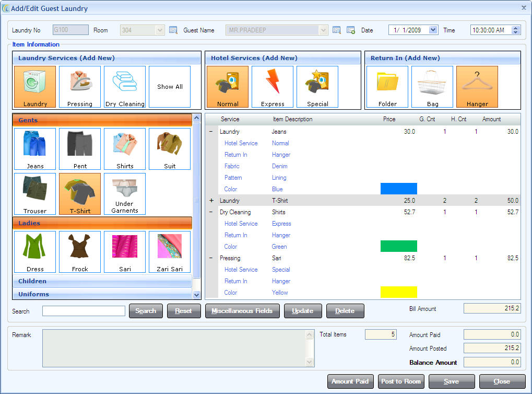532x394 pixels.
Task: Open the Date dropdown calendar
Action: tap(433, 30)
